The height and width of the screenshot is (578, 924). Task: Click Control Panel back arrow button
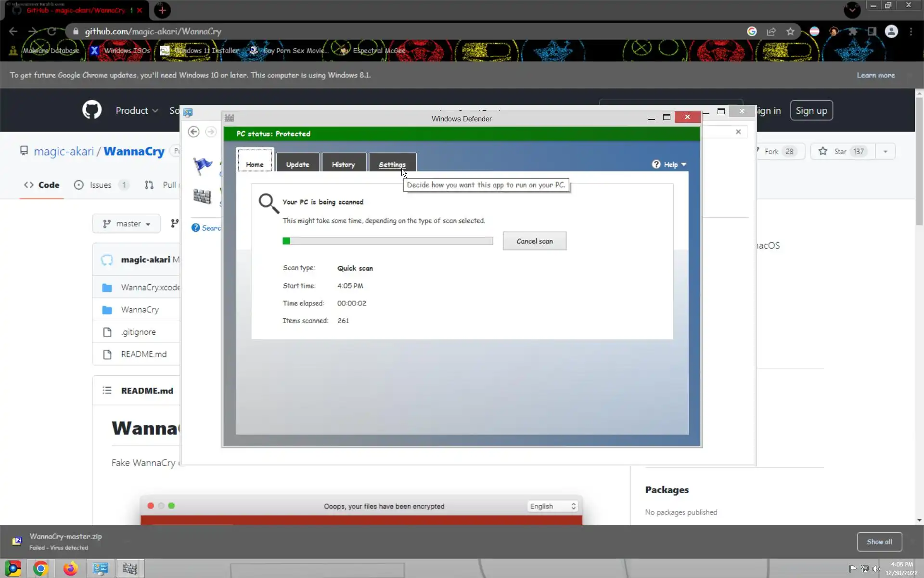click(193, 131)
